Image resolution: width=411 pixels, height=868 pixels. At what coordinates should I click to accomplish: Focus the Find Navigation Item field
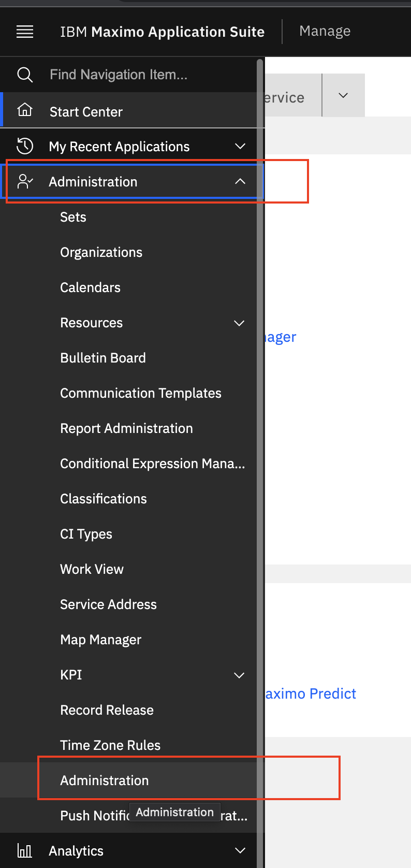(x=129, y=75)
